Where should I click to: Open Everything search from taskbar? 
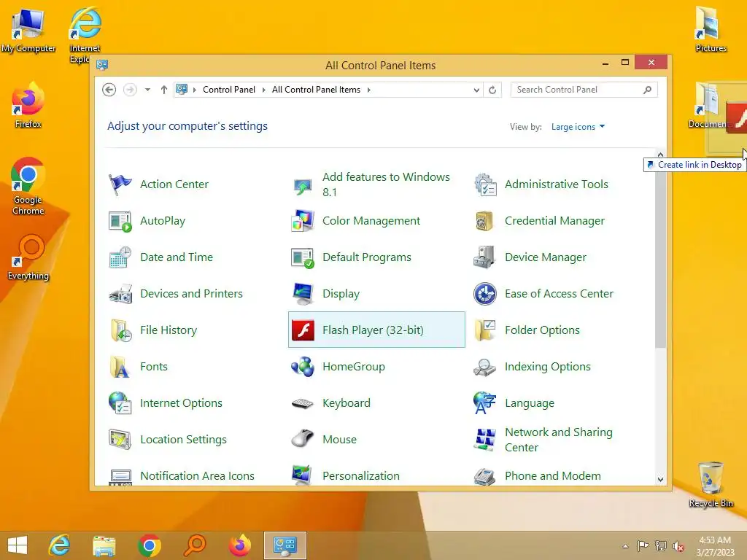click(x=194, y=545)
